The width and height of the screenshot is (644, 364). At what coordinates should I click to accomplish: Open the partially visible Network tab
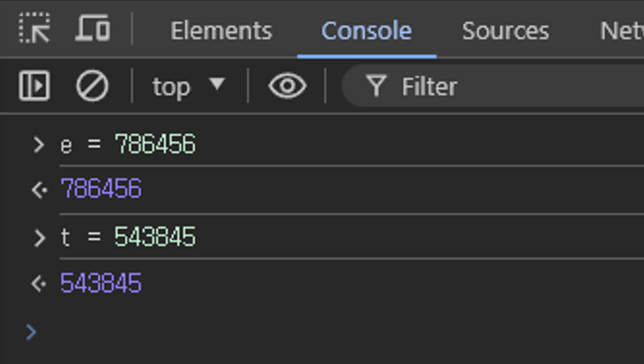(x=621, y=31)
